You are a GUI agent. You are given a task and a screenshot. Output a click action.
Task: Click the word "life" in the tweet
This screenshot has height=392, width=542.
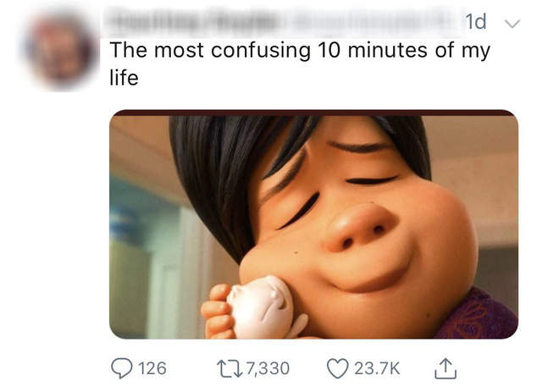tap(124, 78)
